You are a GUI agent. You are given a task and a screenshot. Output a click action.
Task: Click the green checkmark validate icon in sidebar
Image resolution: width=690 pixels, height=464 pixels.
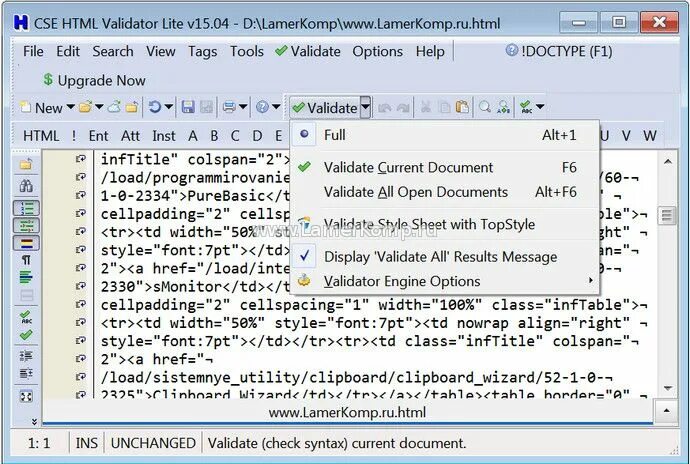pyautogui.click(x=26, y=335)
